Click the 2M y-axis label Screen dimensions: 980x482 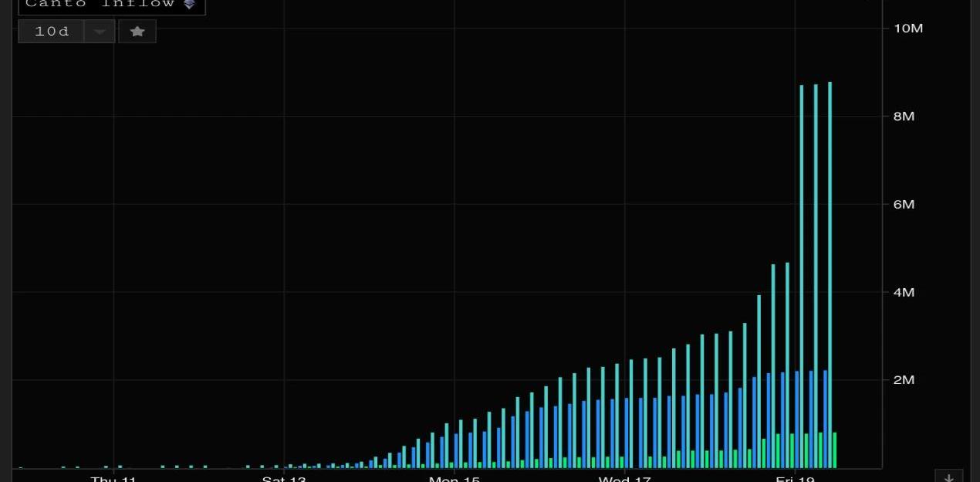(904, 380)
